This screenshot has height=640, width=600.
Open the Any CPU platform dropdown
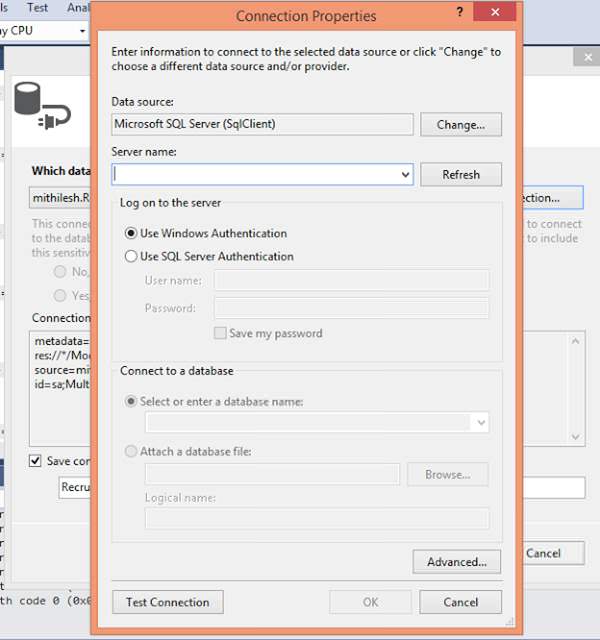point(82,31)
